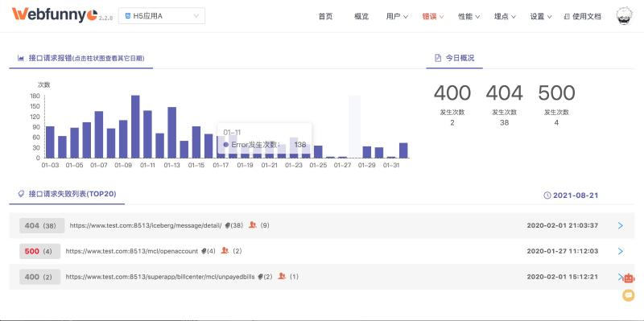This screenshot has width=644, height=321.
Task: Click the 400 (2) status badge
Action: pos(39,277)
